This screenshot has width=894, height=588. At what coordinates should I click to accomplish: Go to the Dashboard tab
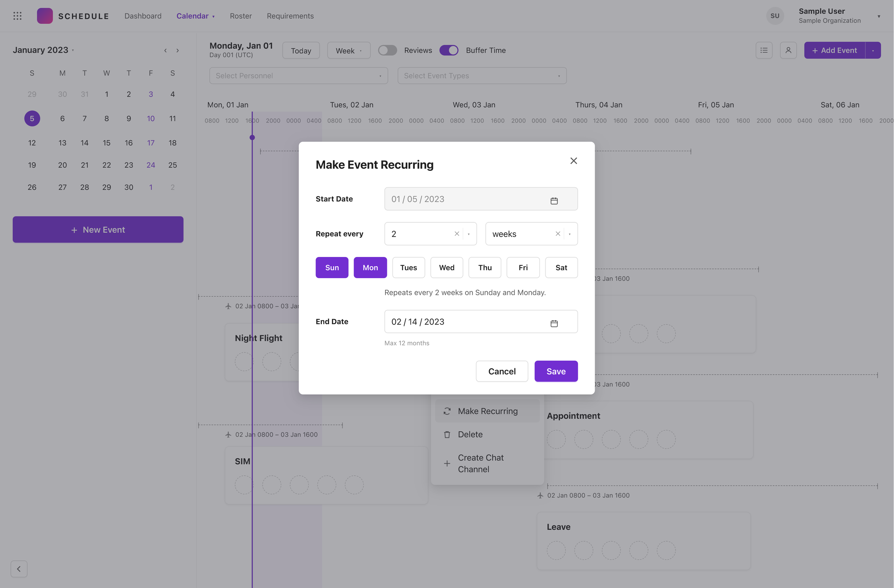click(x=143, y=16)
